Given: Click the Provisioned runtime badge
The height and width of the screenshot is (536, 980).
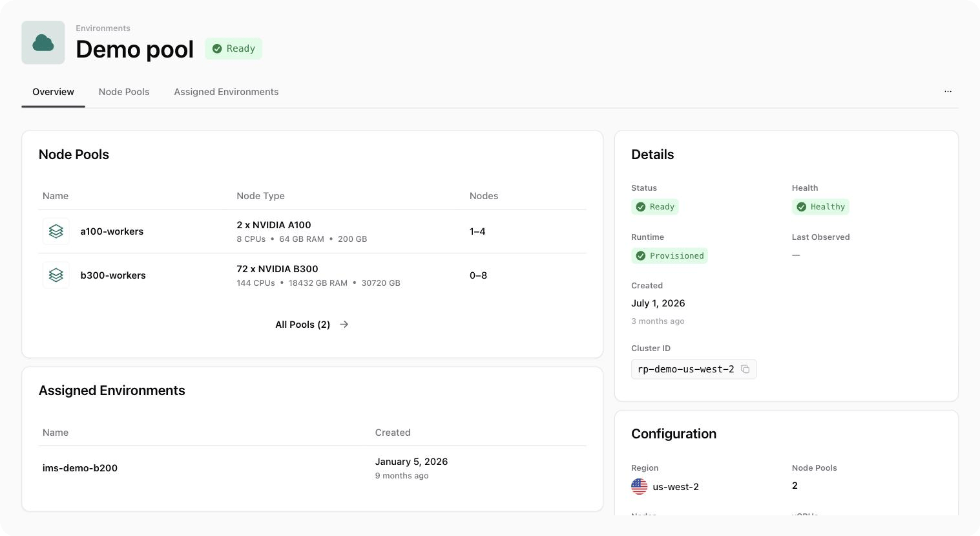Looking at the screenshot, I should pyautogui.click(x=669, y=256).
